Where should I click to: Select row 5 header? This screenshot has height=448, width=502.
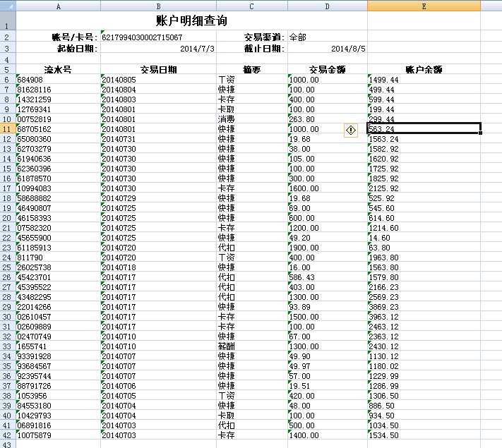pyautogui.click(x=8, y=69)
